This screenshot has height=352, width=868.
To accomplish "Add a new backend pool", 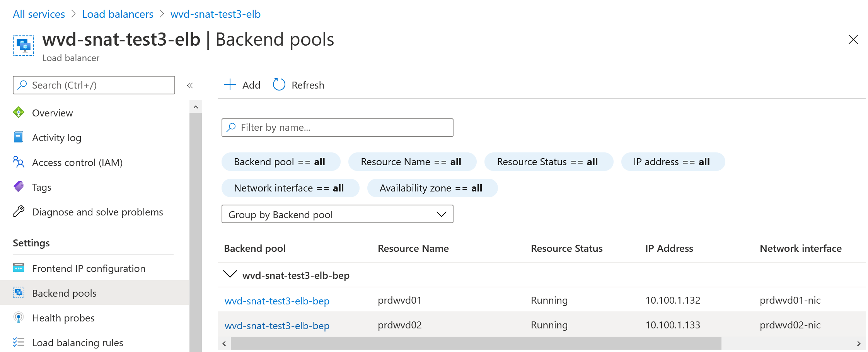I will (242, 85).
